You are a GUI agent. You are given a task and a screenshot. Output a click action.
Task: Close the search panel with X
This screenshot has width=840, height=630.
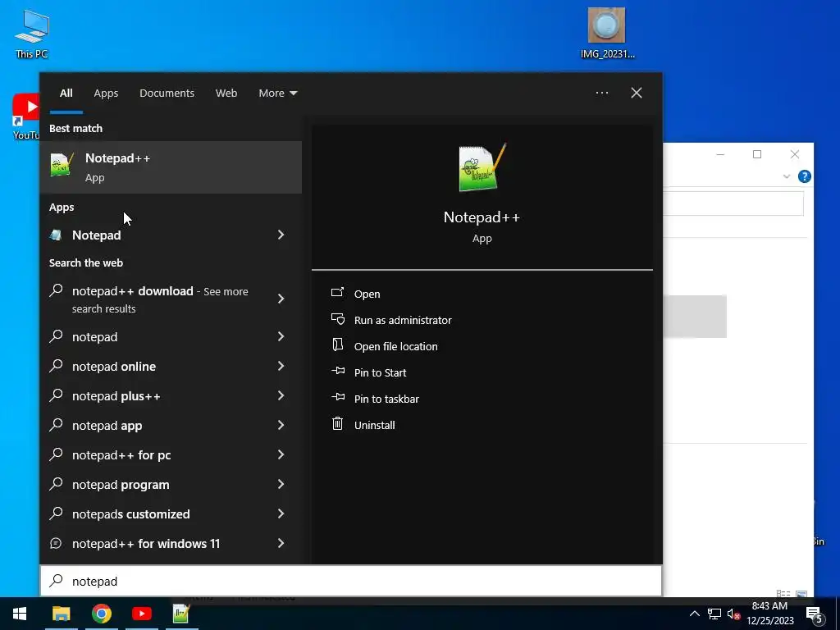coord(637,93)
